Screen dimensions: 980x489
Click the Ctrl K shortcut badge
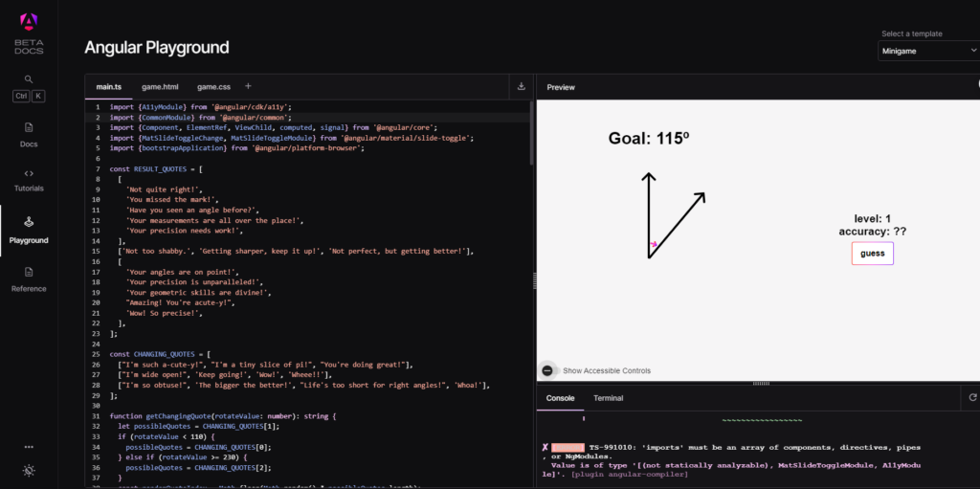29,96
